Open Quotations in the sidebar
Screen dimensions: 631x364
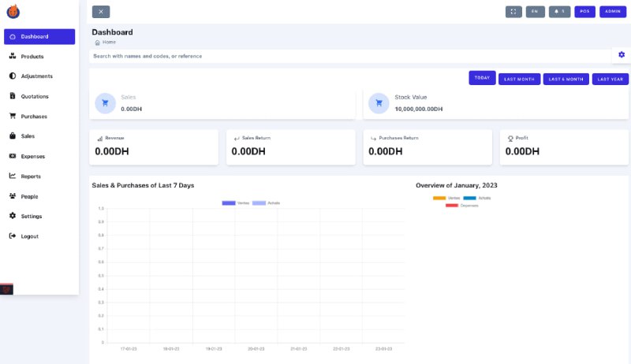click(x=39, y=96)
